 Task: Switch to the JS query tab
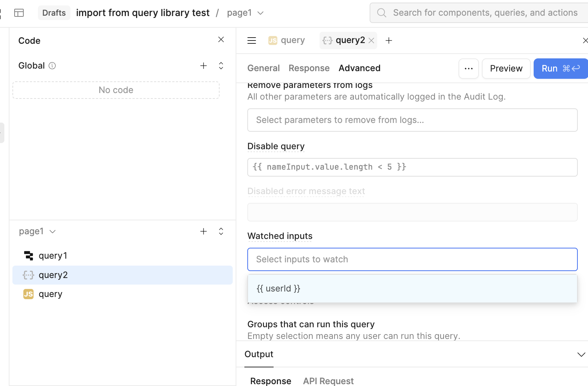coord(287,40)
